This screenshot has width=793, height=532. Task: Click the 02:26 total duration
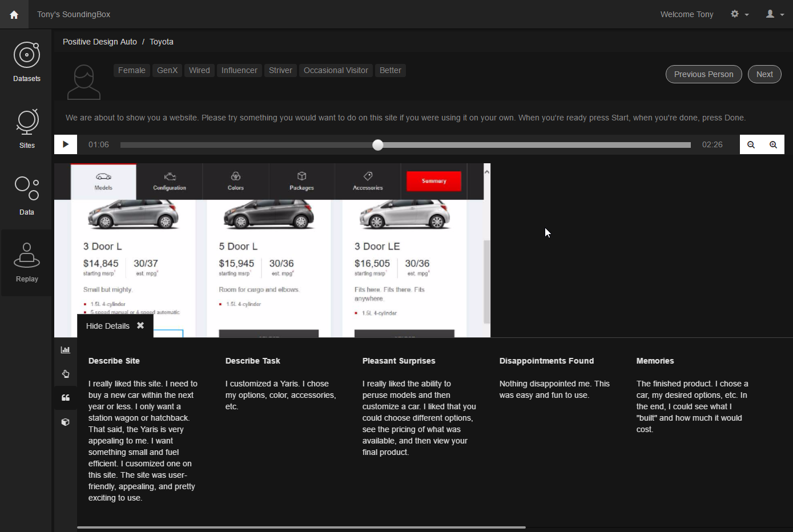[713, 144]
